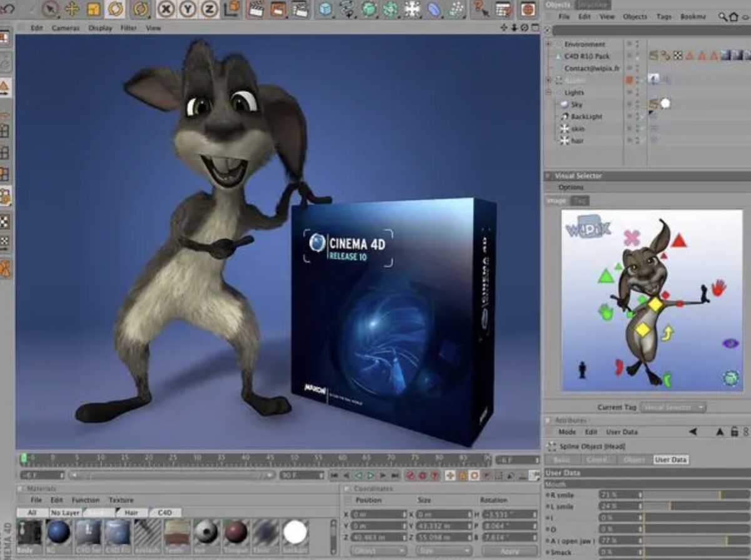Open the help pointer tool
This screenshot has width=751, height=560.
[x=480, y=8]
